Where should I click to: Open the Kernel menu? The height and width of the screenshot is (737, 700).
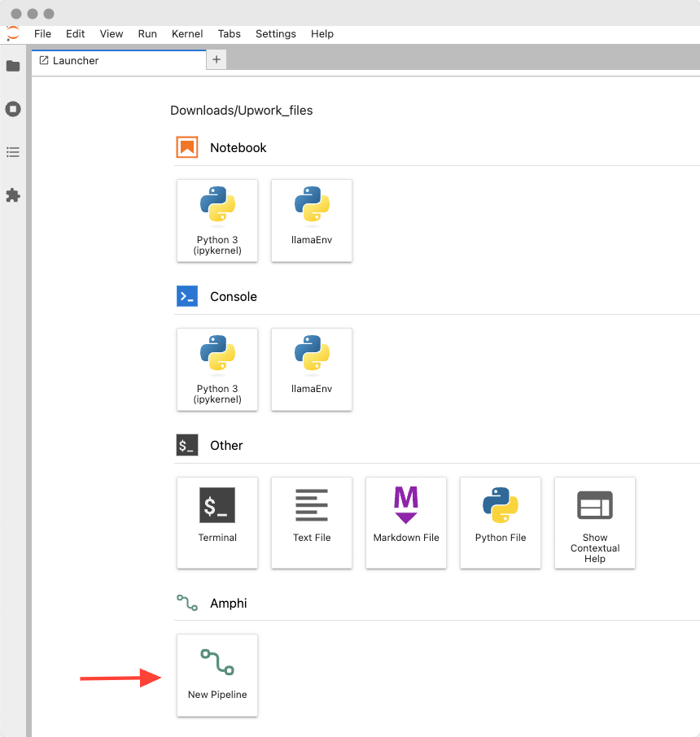[x=187, y=34]
